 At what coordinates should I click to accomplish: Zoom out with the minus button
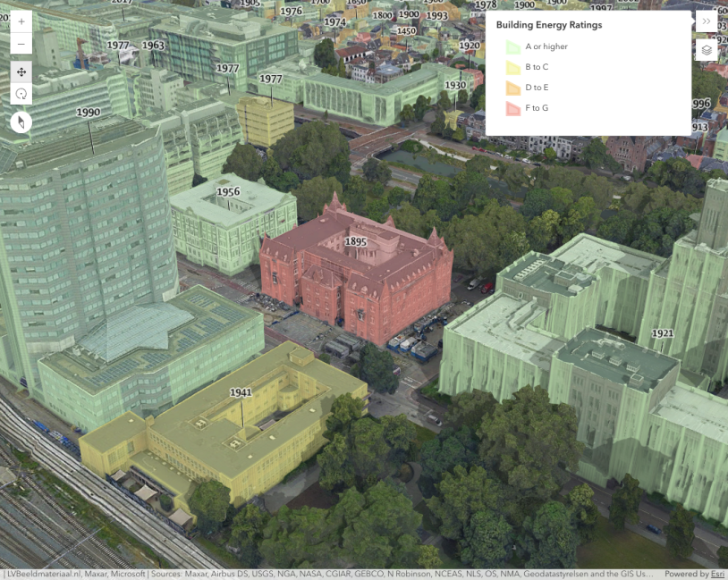point(21,44)
